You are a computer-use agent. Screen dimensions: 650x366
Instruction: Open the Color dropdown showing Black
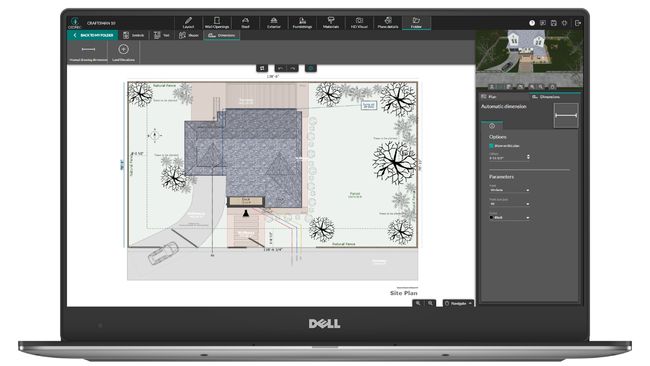pos(509,217)
